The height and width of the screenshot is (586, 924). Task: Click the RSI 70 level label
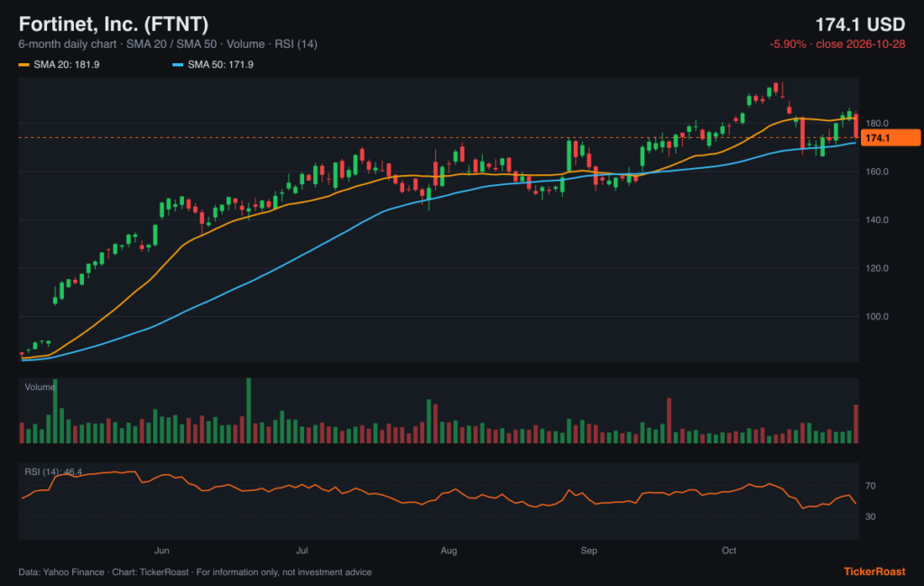[871, 487]
